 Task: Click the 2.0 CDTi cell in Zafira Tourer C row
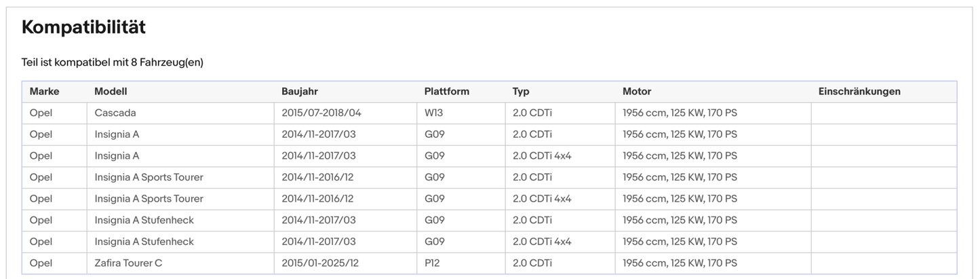click(532, 263)
